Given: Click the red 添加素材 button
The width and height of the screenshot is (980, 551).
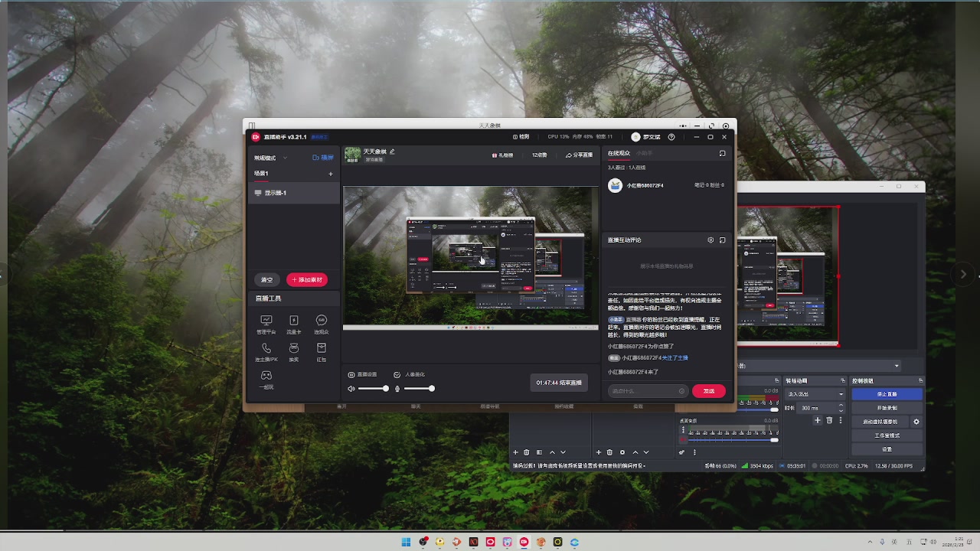Looking at the screenshot, I should (x=307, y=280).
